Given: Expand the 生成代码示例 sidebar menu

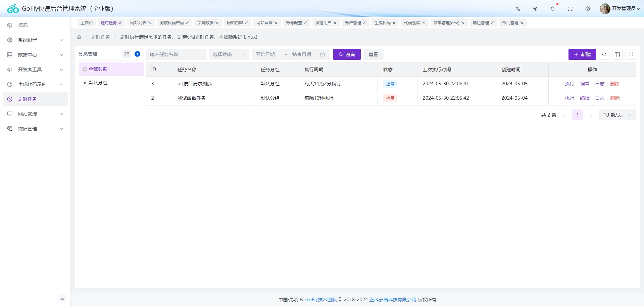Looking at the screenshot, I should [35, 84].
